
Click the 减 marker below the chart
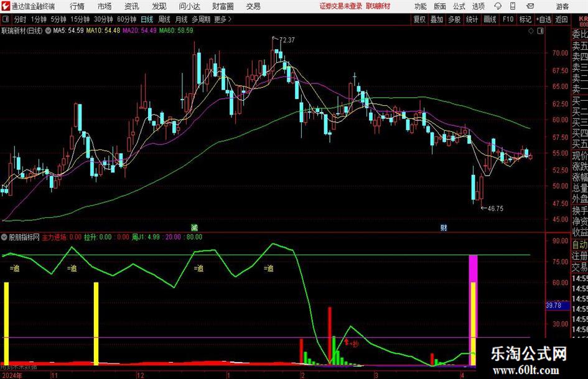194,227
